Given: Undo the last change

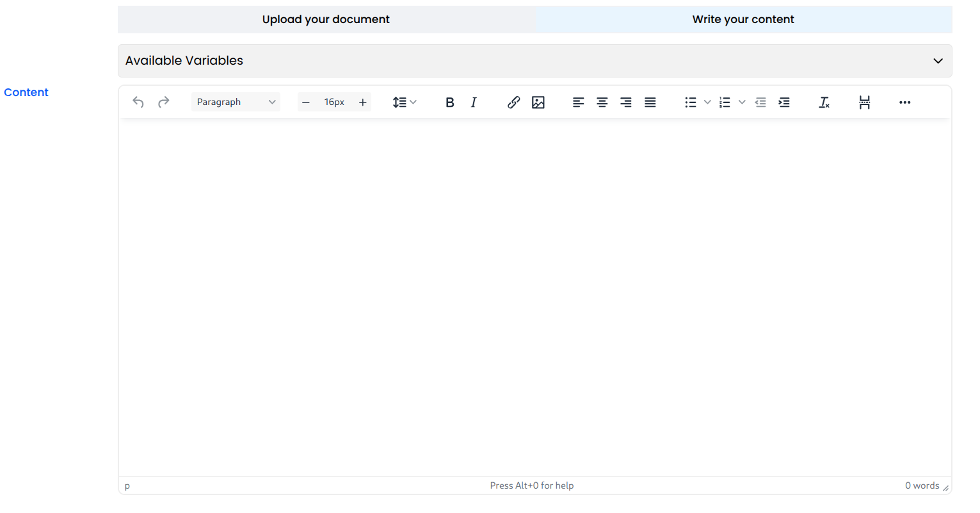Looking at the screenshot, I should (x=138, y=102).
